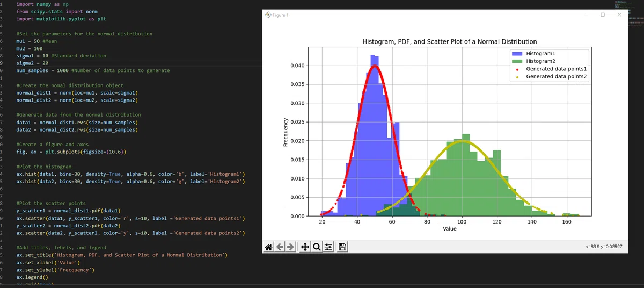
Task: Click the 'sigma1 = 10 #Standard deviation' line
Action: point(61,56)
